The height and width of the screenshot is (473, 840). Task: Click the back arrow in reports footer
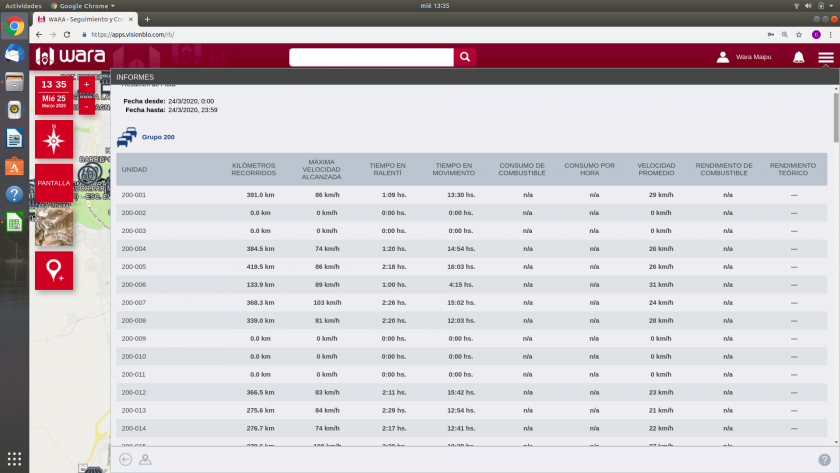point(125,459)
